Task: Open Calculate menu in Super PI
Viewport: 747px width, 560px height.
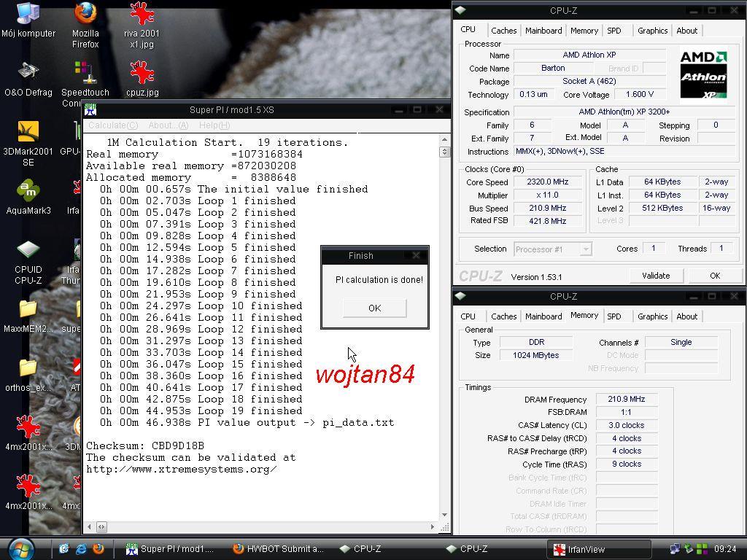Action: [x=113, y=125]
